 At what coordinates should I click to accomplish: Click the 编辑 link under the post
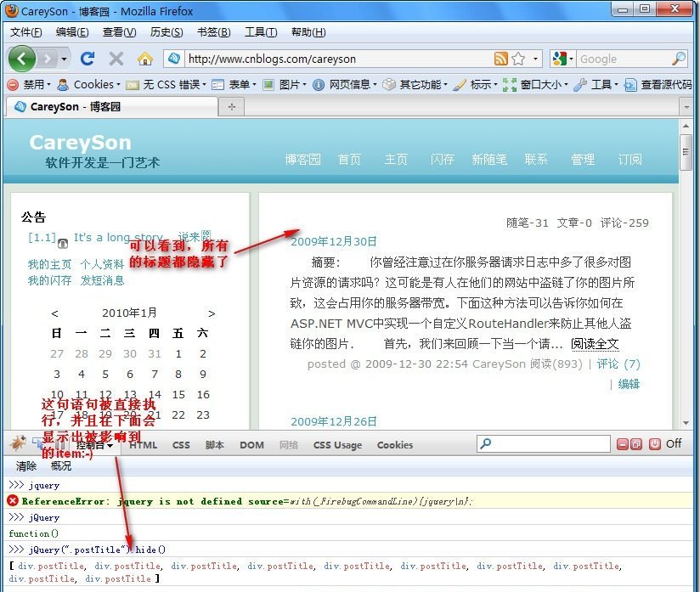629,385
